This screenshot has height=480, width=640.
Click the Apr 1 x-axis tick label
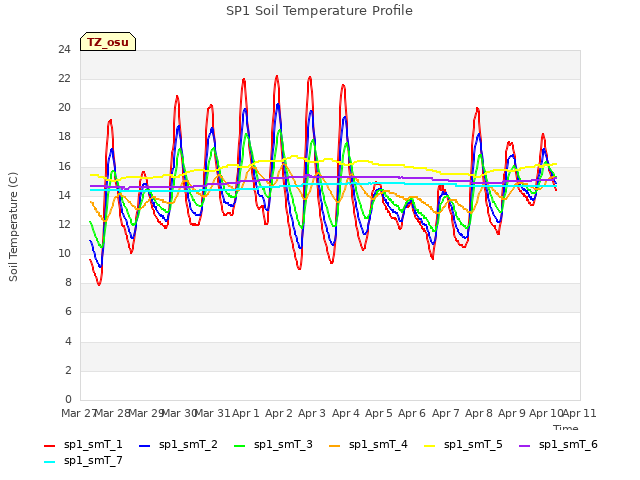pyautogui.click(x=246, y=413)
